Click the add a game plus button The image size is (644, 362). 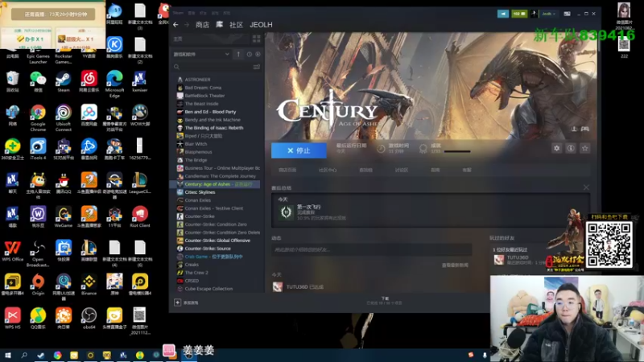(177, 302)
